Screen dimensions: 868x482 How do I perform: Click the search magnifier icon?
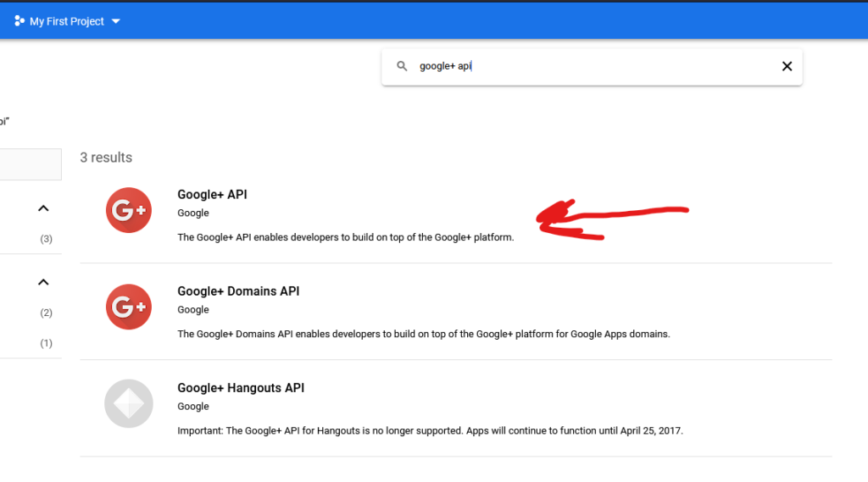click(402, 66)
